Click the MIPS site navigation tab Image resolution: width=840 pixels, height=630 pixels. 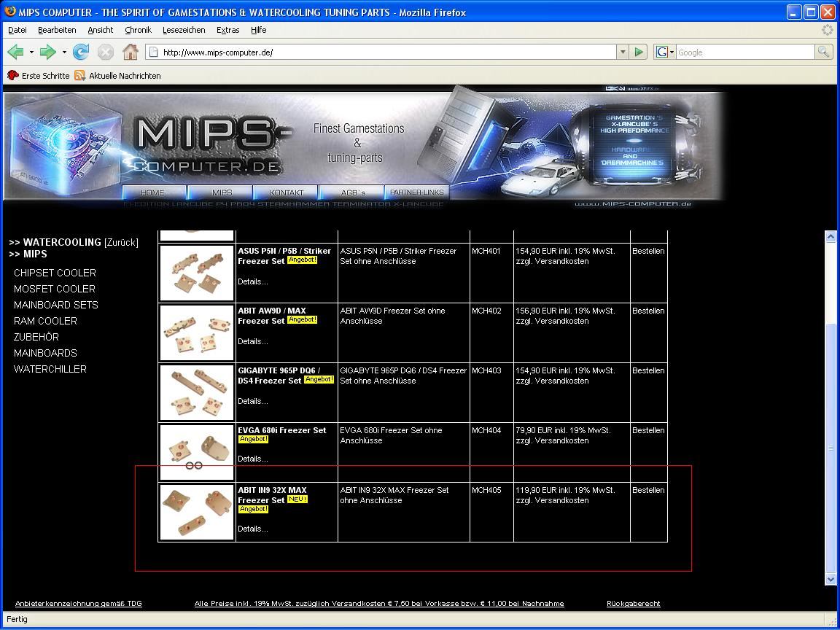222,192
